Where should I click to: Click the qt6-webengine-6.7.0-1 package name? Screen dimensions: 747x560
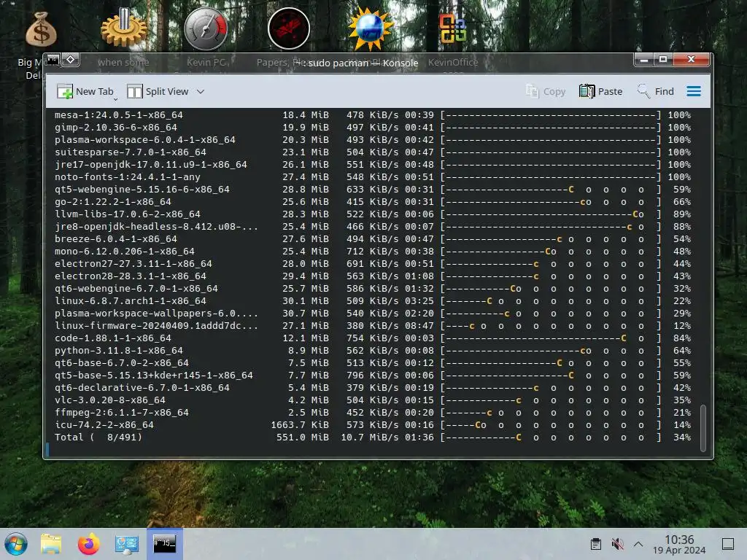136,288
